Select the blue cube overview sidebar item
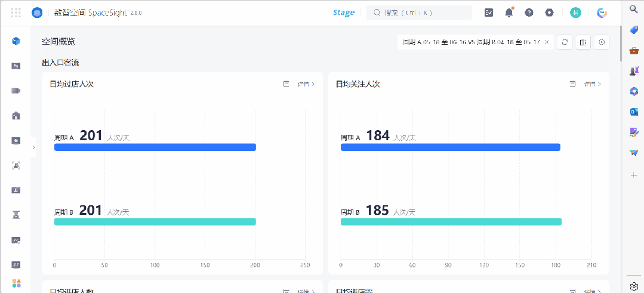644x293 pixels. (16, 41)
